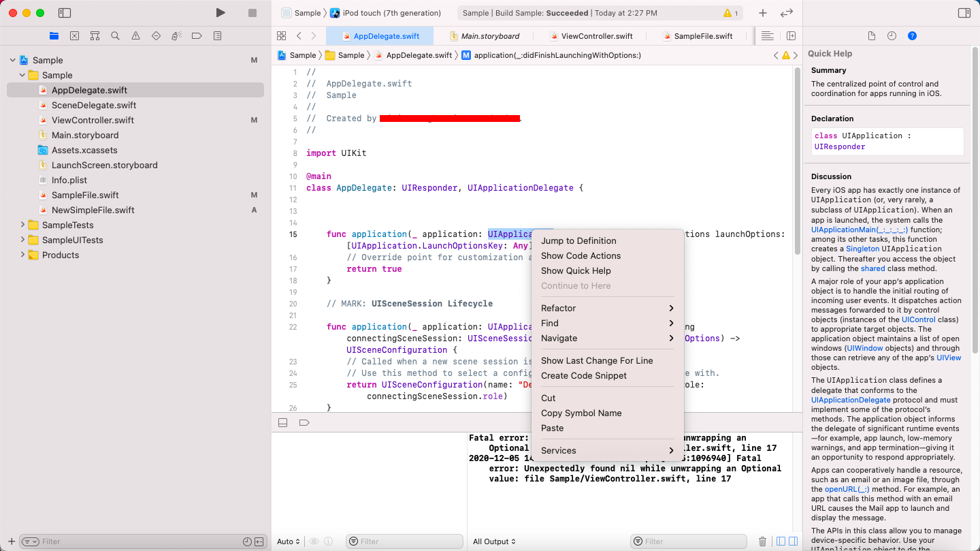Choose Show Code Actions
The image size is (980, 551).
coord(607,256)
